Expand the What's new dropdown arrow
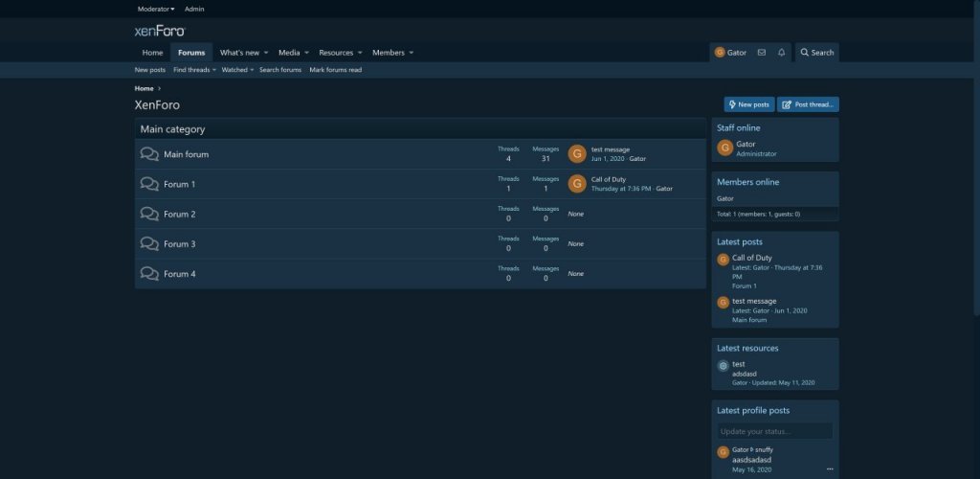Image resolution: width=980 pixels, height=479 pixels. coord(266,53)
